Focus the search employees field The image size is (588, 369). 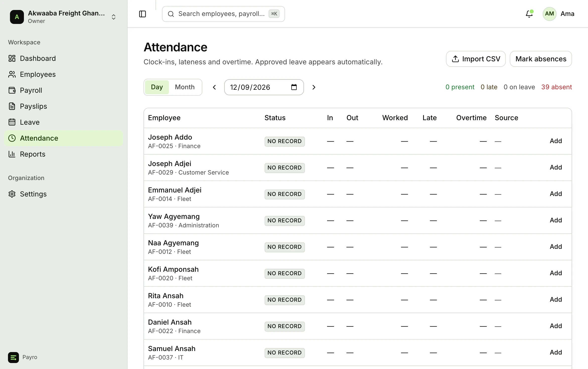tap(223, 14)
